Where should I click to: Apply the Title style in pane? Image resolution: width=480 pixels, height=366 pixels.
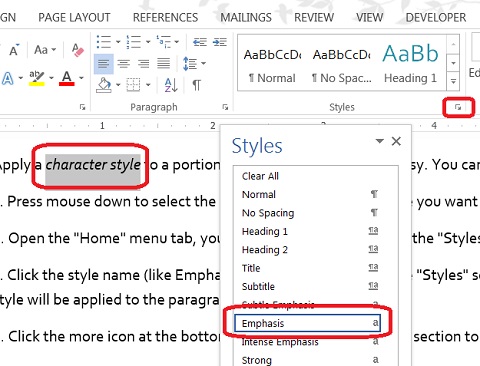point(316,268)
